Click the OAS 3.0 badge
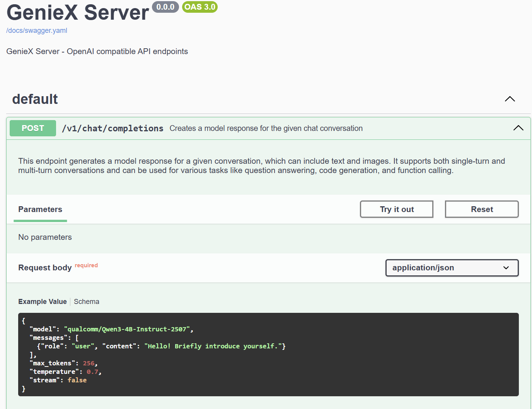This screenshot has height=409, width=532. point(200,7)
